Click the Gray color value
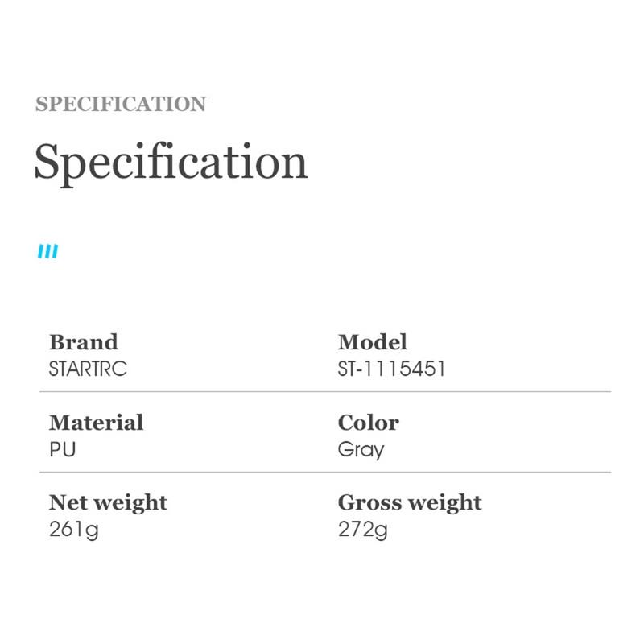The width and height of the screenshot is (644, 644). pos(361,450)
